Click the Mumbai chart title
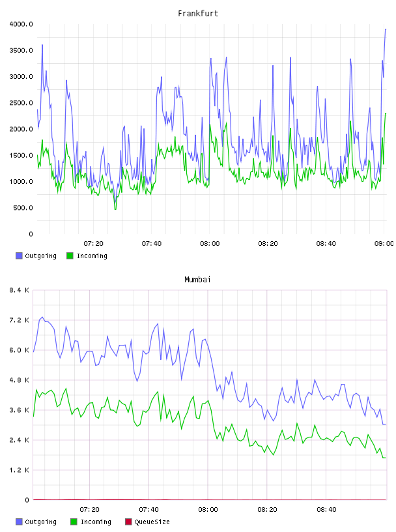This screenshot has width=396, height=532. pos(197,280)
